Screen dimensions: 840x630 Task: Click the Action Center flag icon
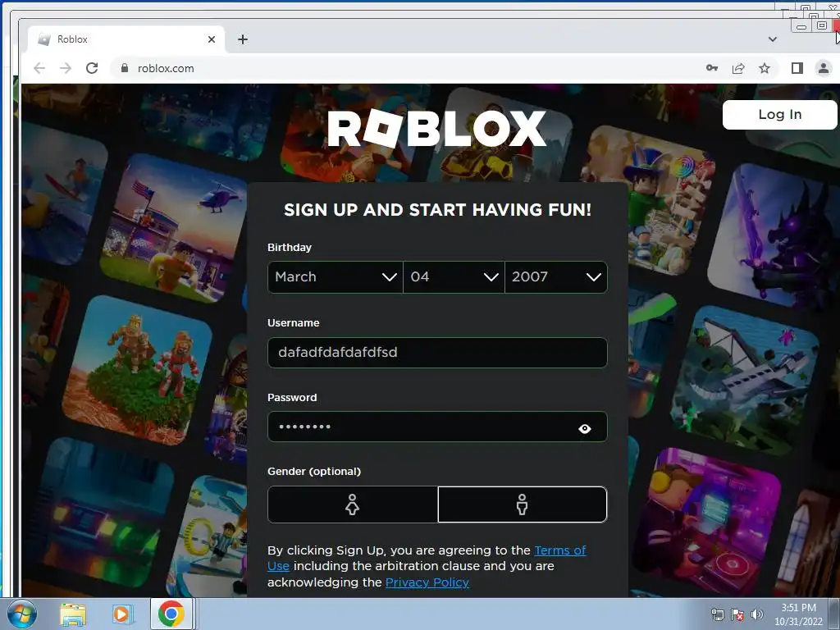pos(737,614)
